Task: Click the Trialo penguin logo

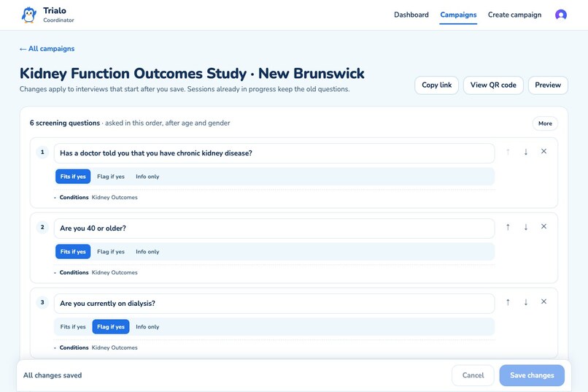Action: (x=29, y=15)
